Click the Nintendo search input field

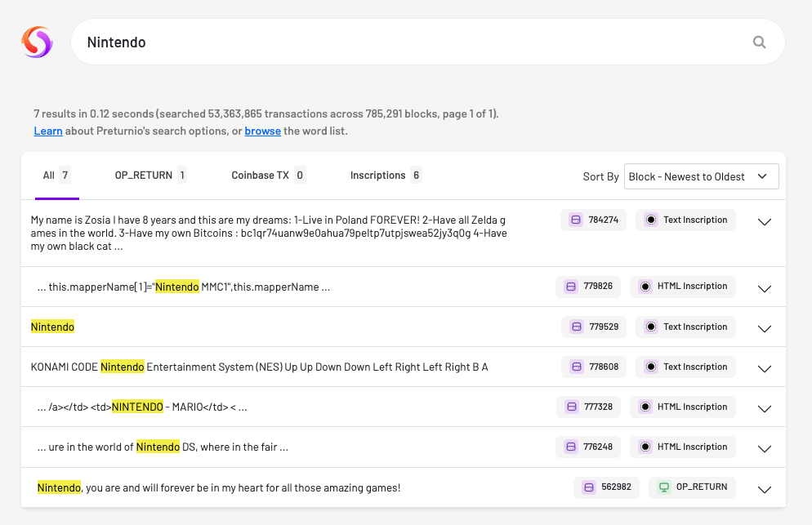[x=408, y=42]
